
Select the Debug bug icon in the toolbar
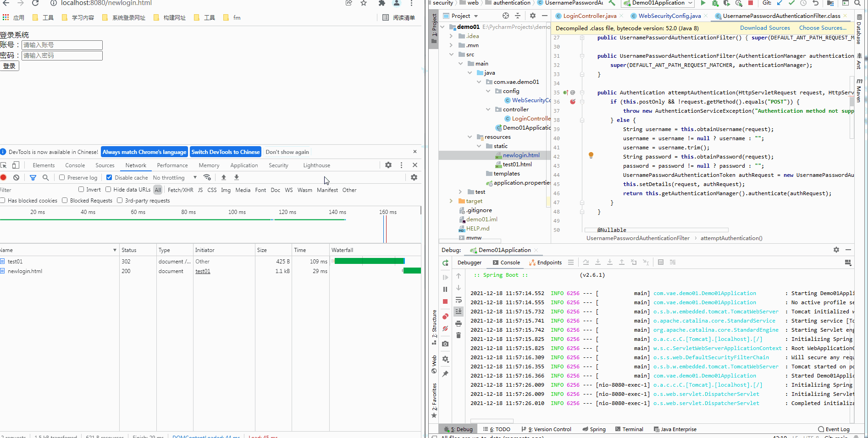[714, 3]
